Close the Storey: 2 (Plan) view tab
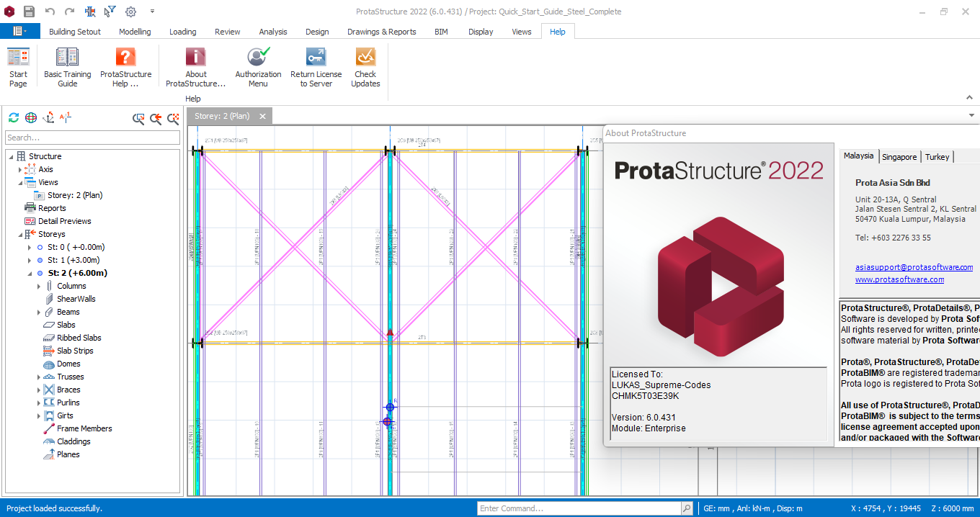 [263, 115]
